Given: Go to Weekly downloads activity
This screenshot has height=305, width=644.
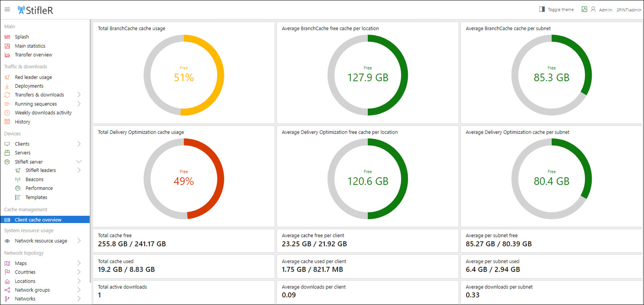Looking at the screenshot, I should [x=43, y=113].
